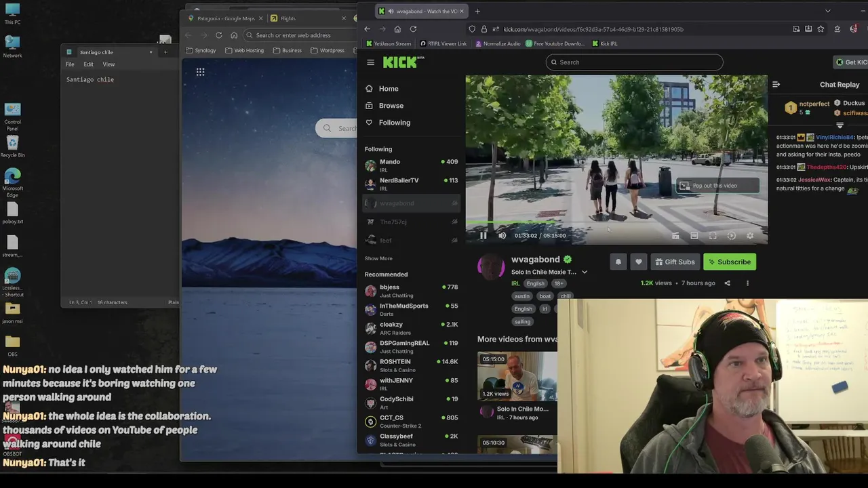Open Notepad File menu
Screen dimensions: 868x488
tap(70, 64)
